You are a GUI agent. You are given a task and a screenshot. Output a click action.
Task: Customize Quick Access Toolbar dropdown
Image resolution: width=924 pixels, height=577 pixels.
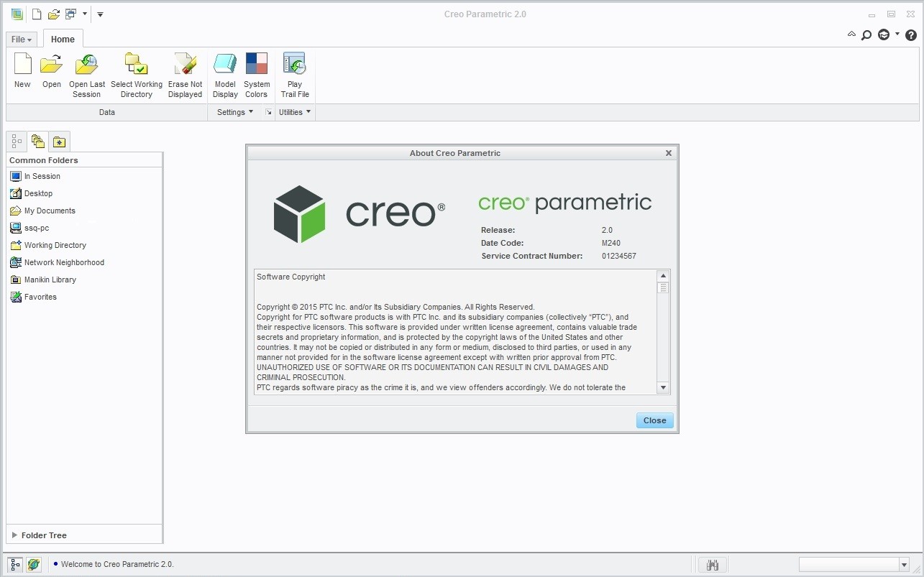pyautogui.click(x=100, y=14)
